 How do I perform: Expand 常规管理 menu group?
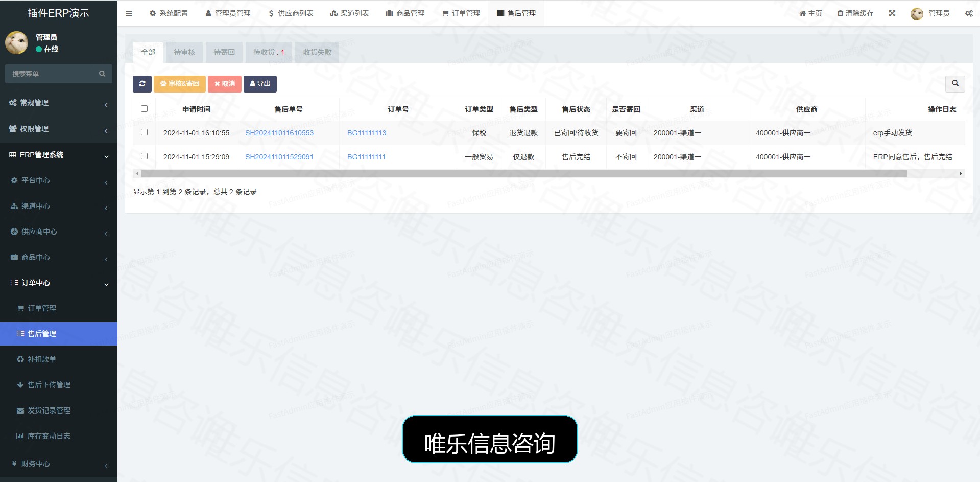click(x=59, y=103)
